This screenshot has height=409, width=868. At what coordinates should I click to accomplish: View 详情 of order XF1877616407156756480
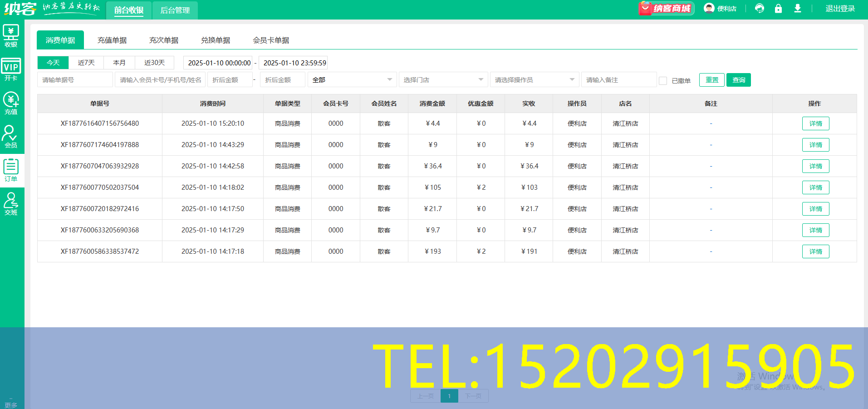(815, 123)
